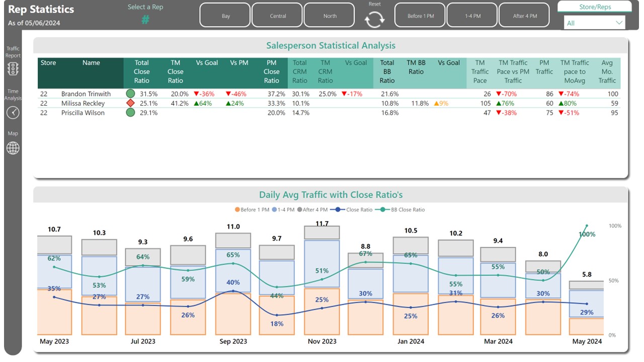Sort table by Total Close Ratio column header
The height and width of the screenshot is (362, 644).
tap(141, 71)
